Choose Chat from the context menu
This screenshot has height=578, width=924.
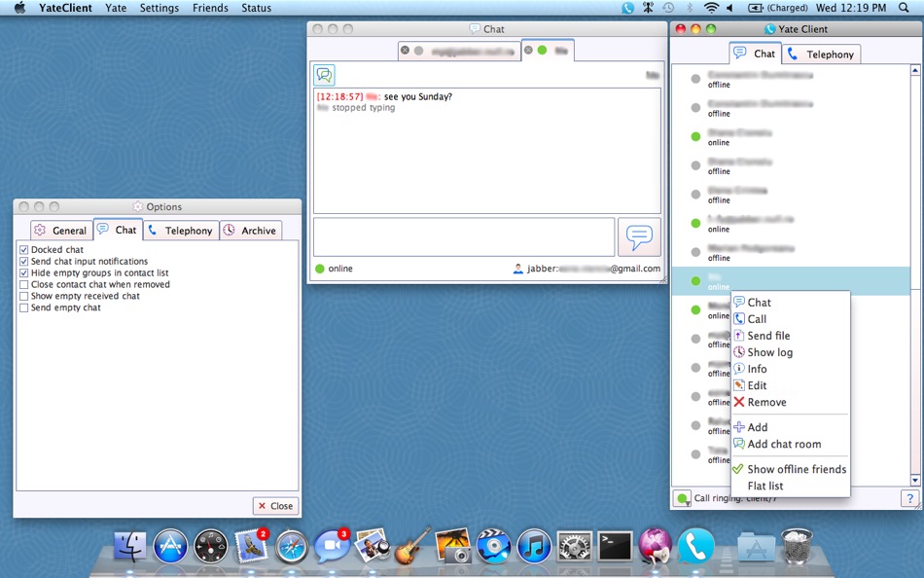[x=790, y=303]
